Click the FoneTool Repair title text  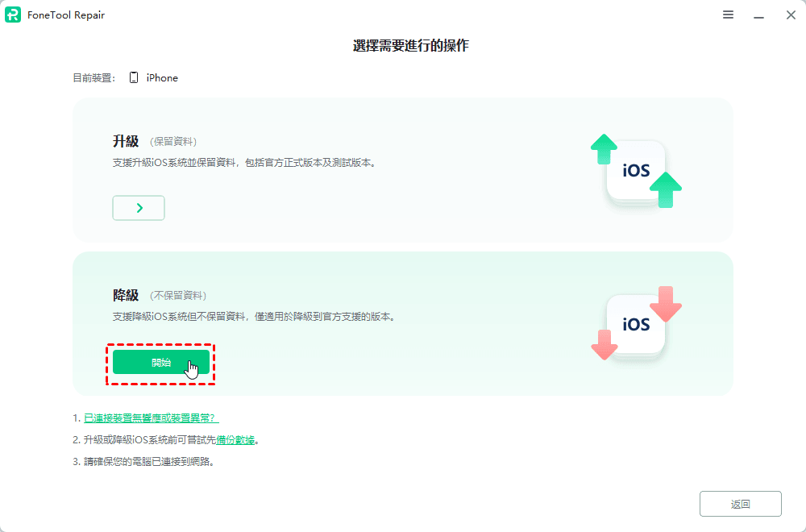[67, 15]
